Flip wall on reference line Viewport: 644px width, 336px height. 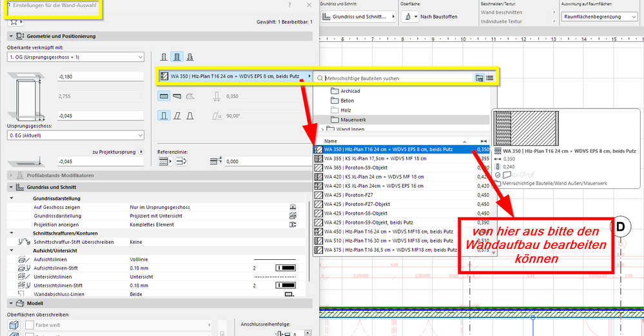click(x=181, y=161)
